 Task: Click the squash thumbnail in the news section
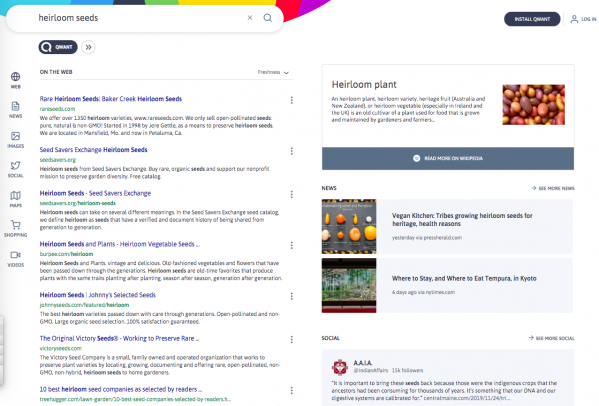(x=349, y=226)
